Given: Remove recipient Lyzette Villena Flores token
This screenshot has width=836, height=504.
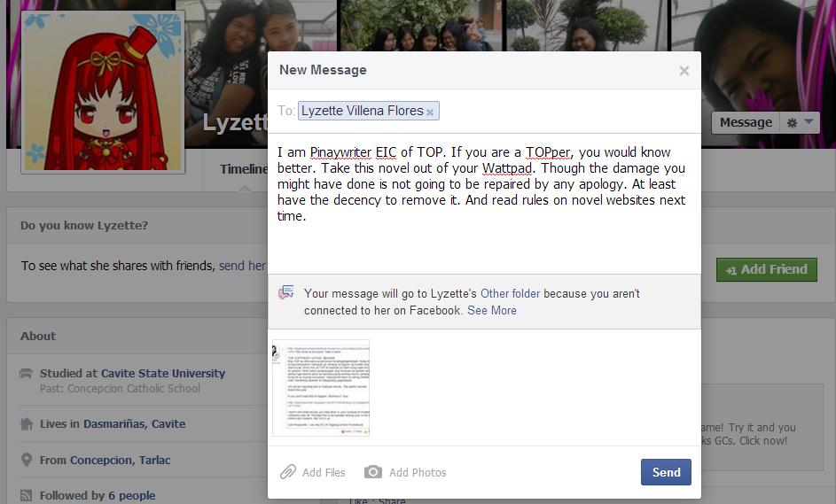Looking at the screenshot, I should (430, 112).
